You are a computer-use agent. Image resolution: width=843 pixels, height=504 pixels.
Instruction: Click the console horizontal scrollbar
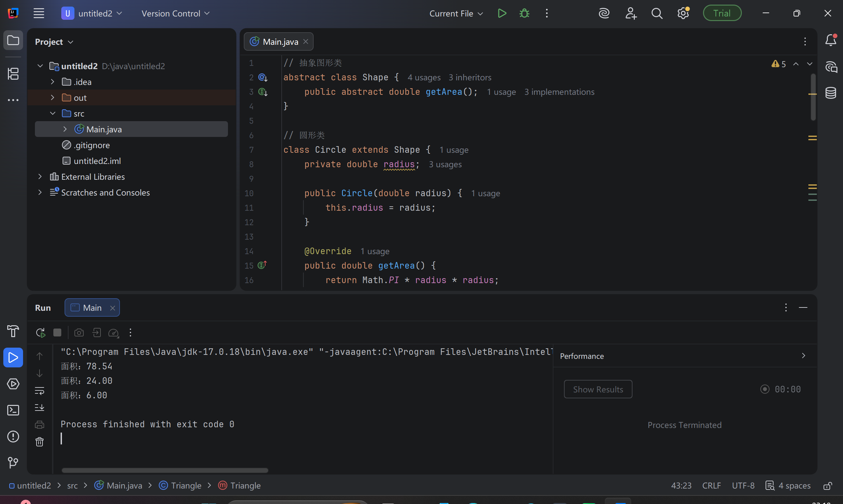click(165, 470)
